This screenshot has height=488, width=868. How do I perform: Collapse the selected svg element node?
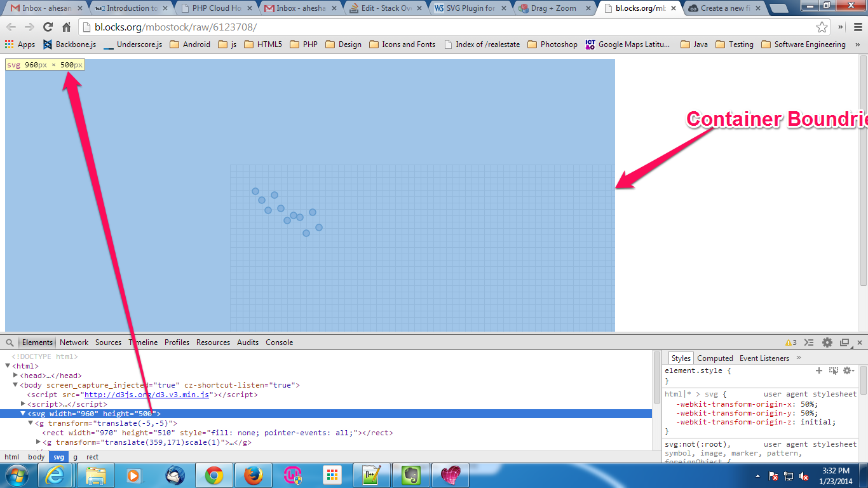click(x=23, y=414)
